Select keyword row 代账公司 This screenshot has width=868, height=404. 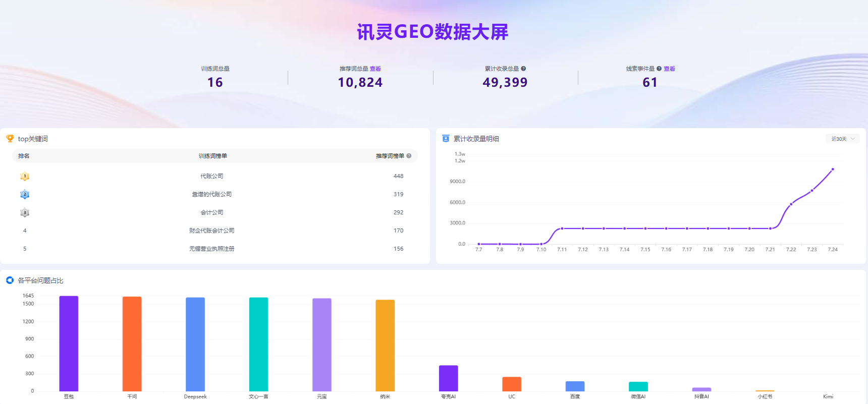[215, 176]
